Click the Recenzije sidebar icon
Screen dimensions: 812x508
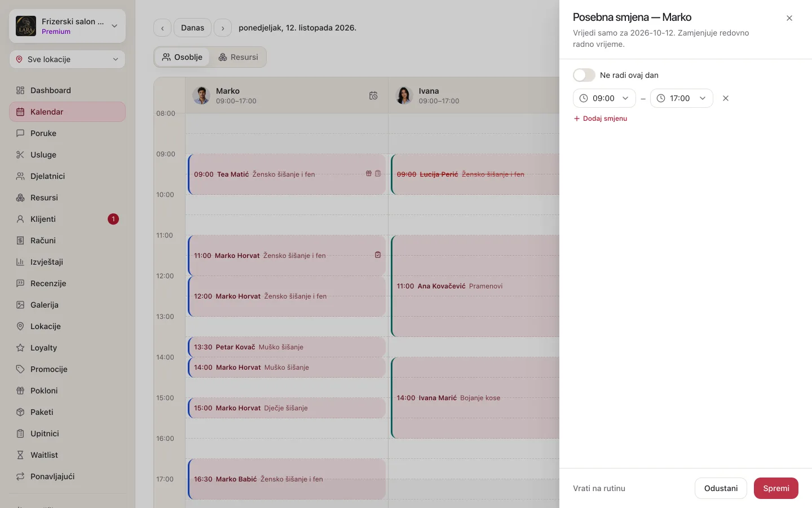20,283
